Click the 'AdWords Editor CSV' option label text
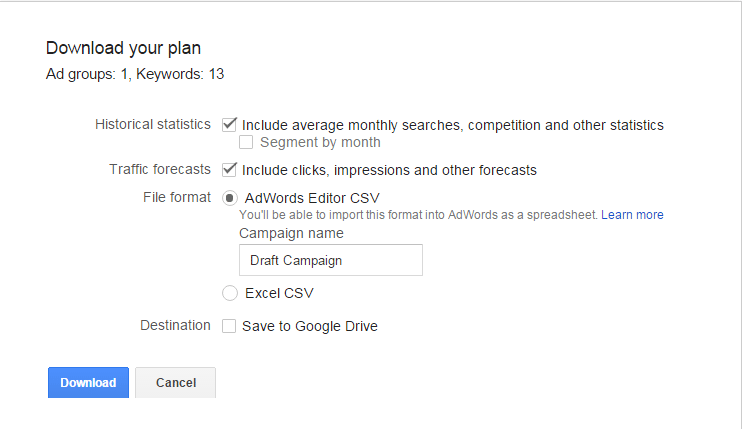Image resolution: width=742 pixels, height=429 pixels. (312, 198)
